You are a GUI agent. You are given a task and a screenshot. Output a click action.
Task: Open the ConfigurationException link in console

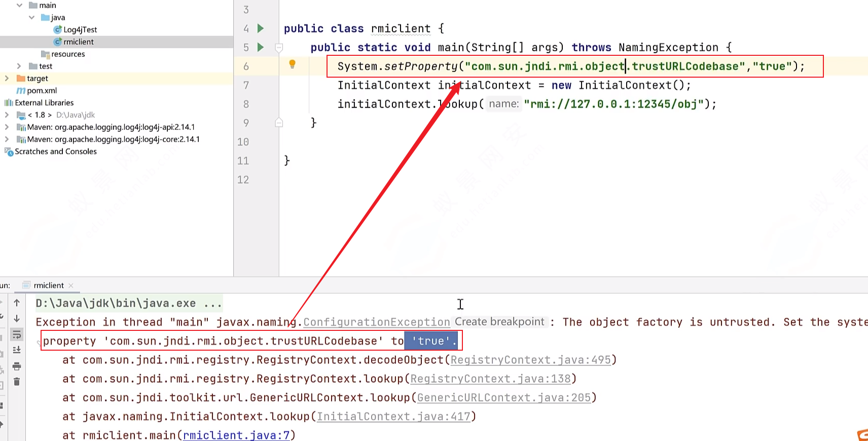[377, 322]
